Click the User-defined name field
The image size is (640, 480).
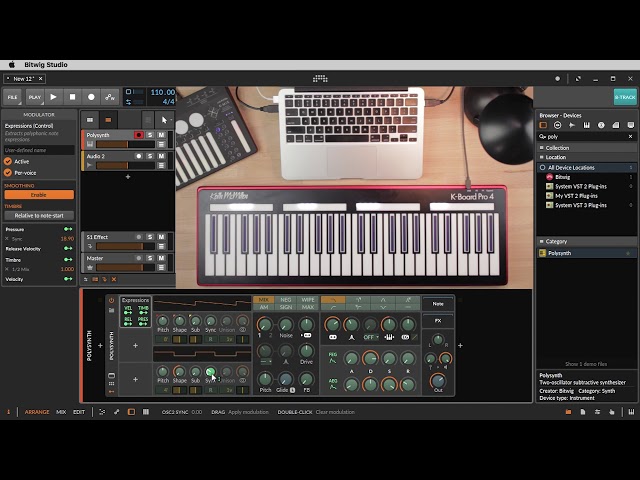point(39,150)
